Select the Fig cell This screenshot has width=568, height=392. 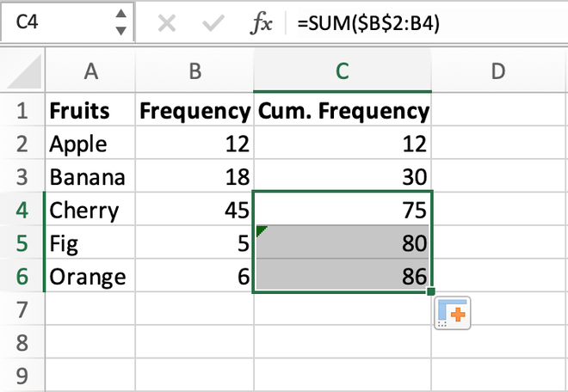[90, 242]
